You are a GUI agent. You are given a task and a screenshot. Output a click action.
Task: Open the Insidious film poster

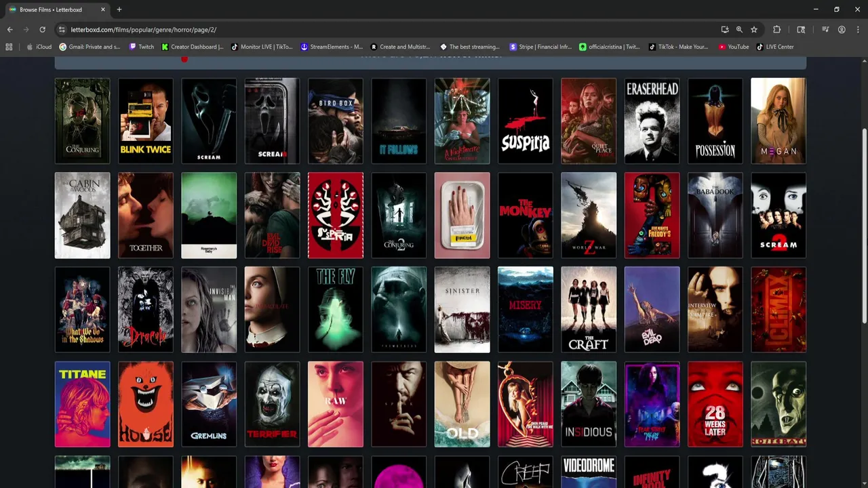pos(589,405)
